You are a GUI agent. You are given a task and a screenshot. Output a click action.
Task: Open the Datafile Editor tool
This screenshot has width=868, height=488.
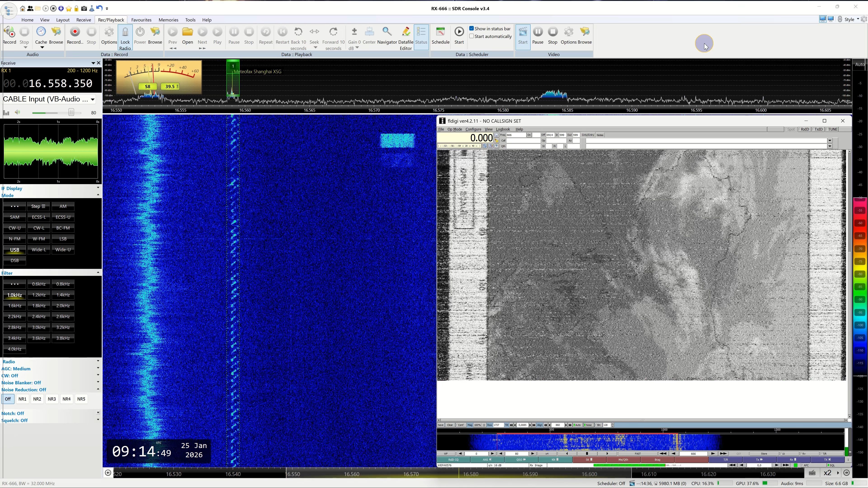click(406, 32)
